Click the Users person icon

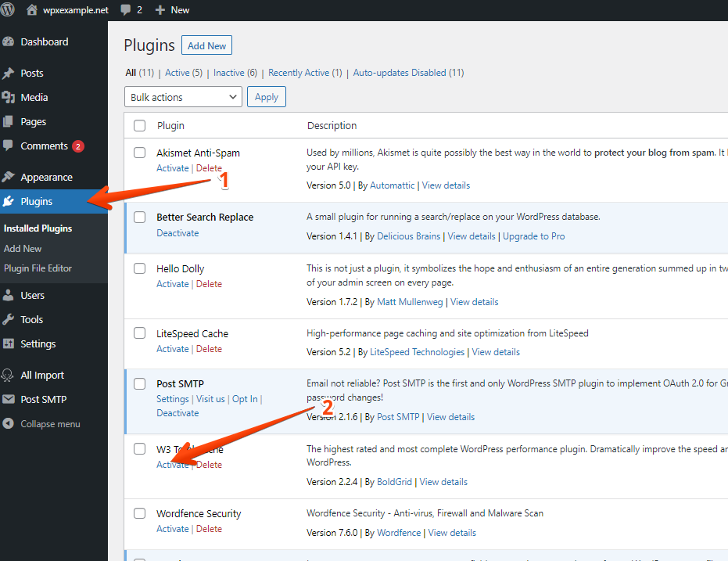[8, 295]
